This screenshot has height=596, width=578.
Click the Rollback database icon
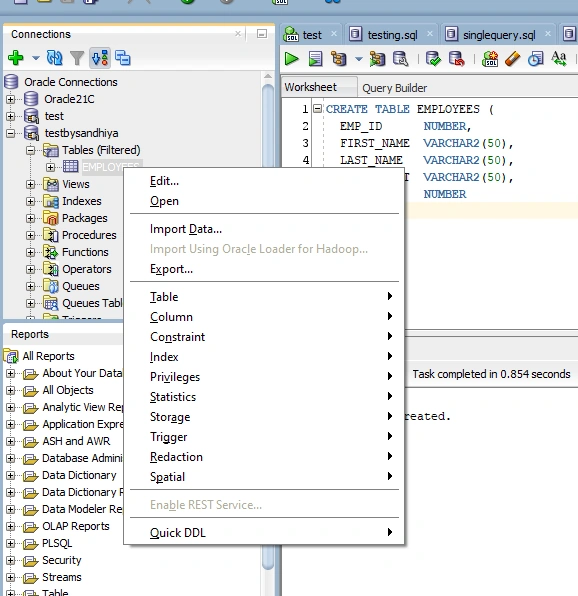click(x=456, y=59)
